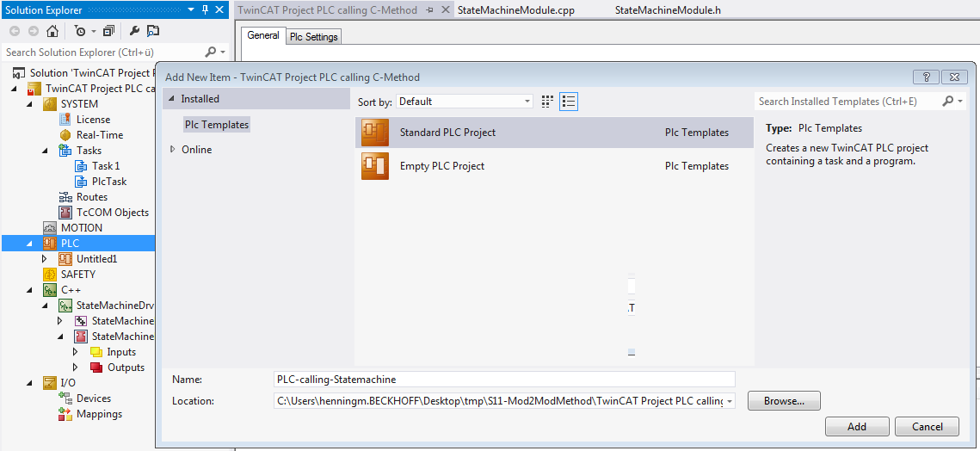Click the help question mark button in dialog
Image resolution: width=980 pixels, height=451 pixels.
pos(927,77)
